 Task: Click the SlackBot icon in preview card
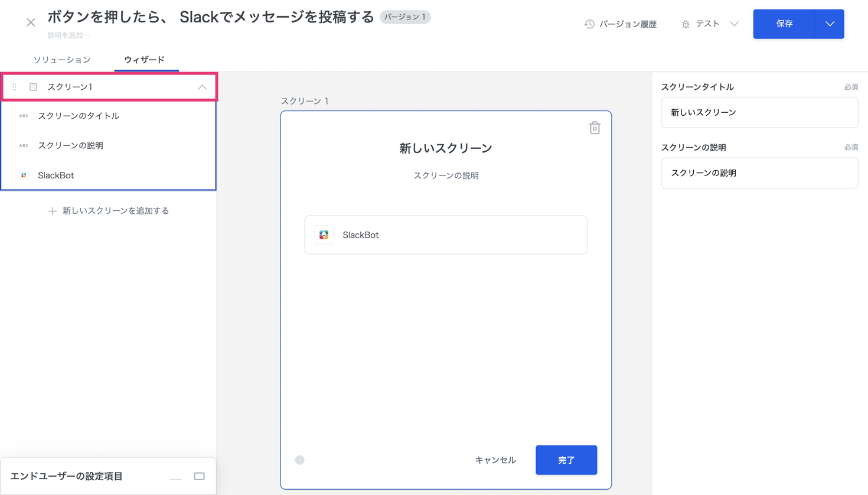324,235
